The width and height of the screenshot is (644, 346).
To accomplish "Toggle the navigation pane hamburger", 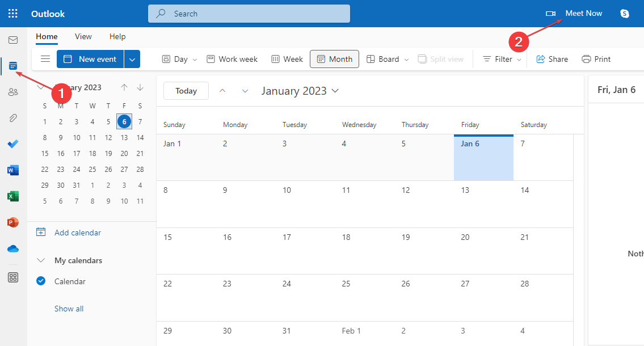I will point(45,58).
